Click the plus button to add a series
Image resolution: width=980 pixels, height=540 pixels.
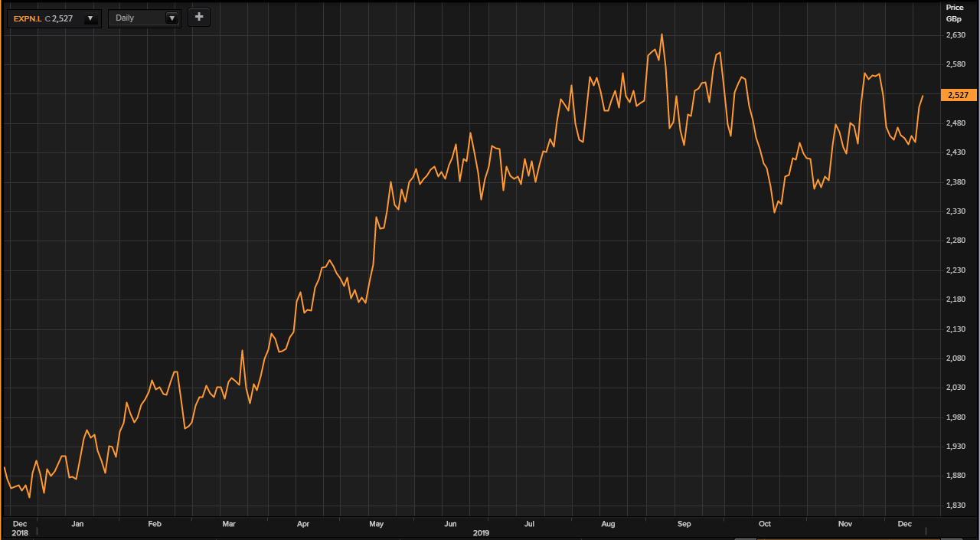199,17
